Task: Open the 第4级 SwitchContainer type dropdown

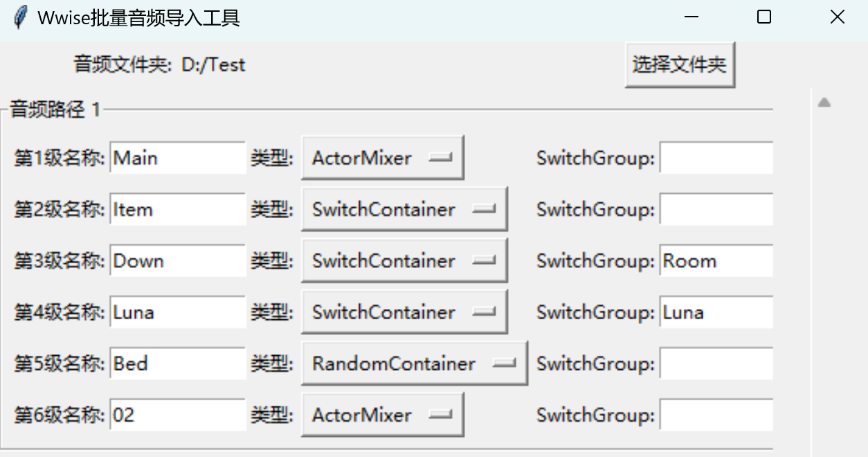Action: click(x=404, y=312)
